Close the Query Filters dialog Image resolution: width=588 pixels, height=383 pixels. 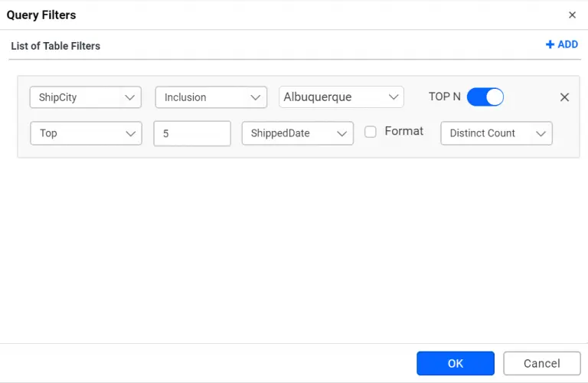572,15
